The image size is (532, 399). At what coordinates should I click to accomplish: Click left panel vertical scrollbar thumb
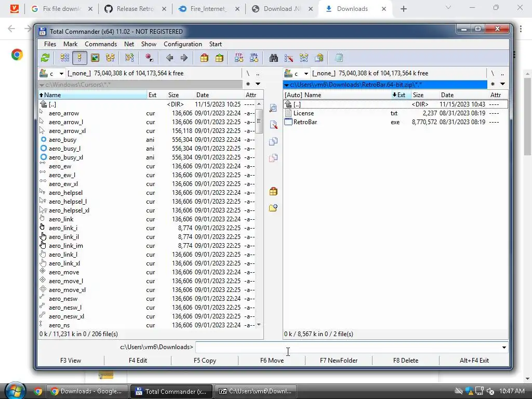(x=259, y=121)
